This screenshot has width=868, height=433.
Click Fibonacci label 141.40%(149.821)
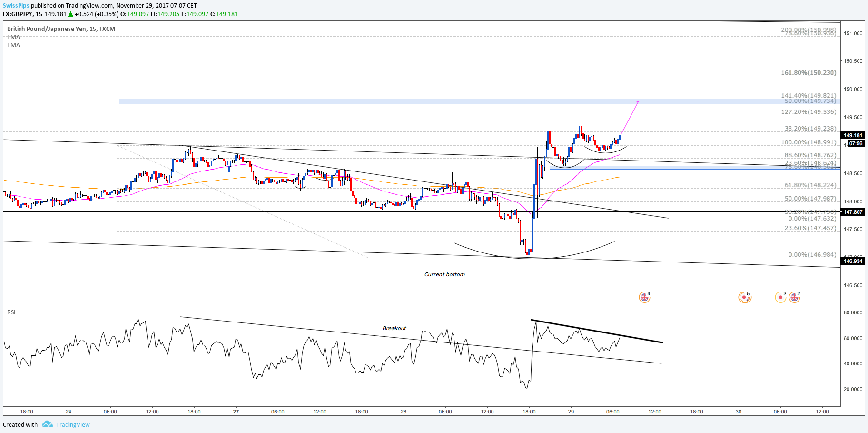point(809,96)
